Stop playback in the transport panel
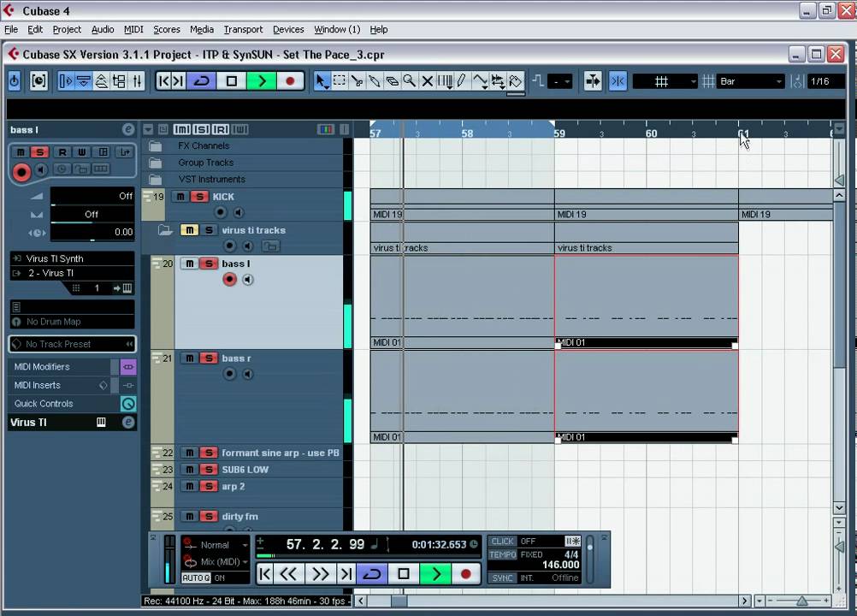 404,574
